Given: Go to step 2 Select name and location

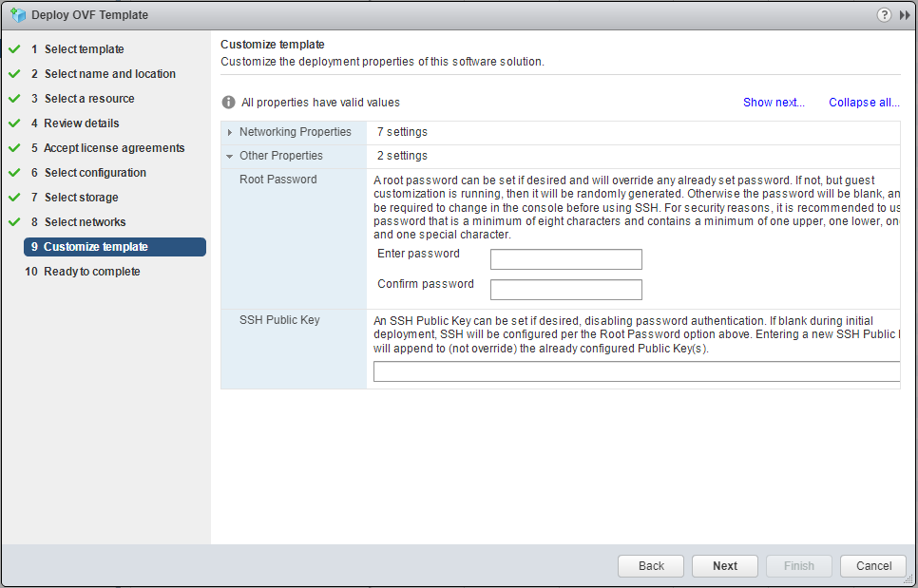Looking at the screenshot, I should point(109,74).
